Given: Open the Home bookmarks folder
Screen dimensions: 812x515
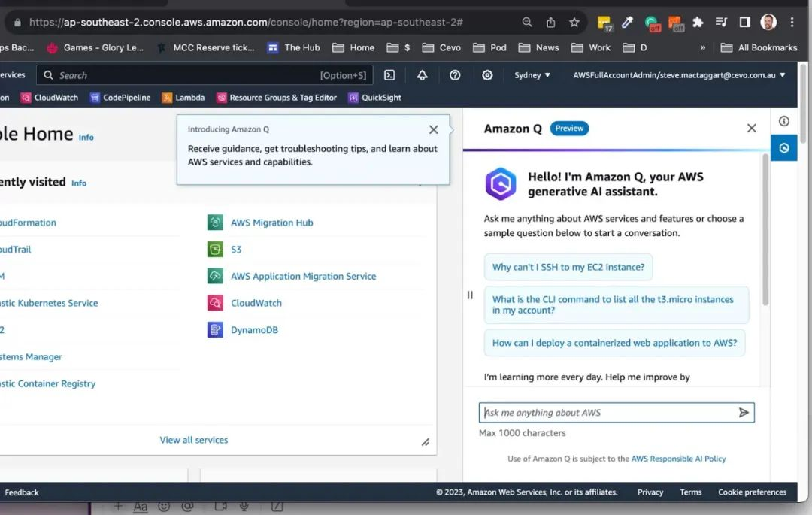Looking at the screenshot, I should pos(353,47).
